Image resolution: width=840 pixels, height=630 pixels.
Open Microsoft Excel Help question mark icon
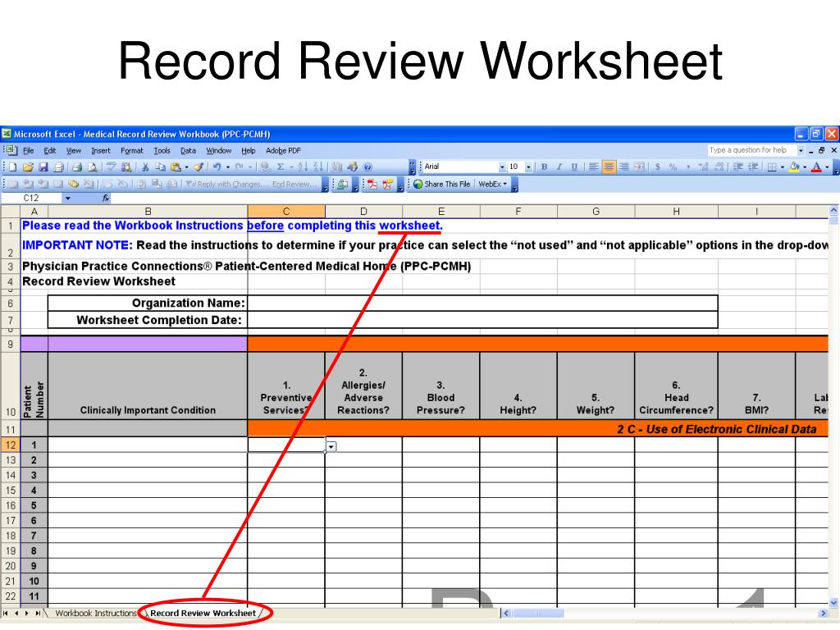point(367,167)
